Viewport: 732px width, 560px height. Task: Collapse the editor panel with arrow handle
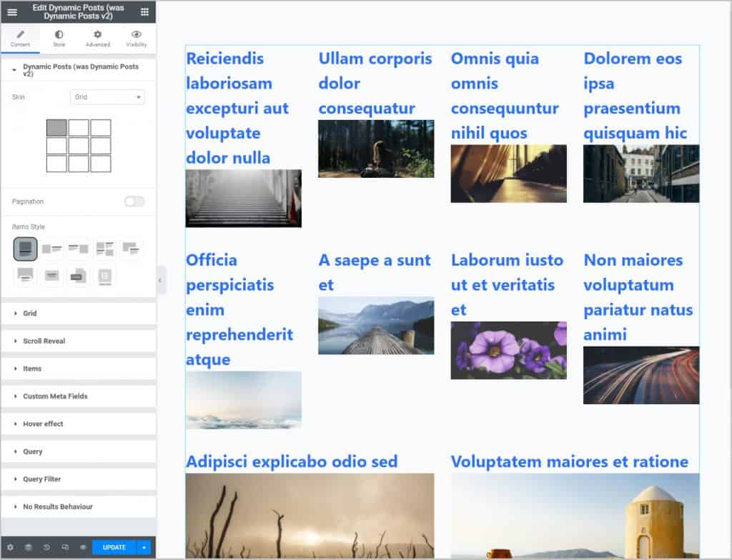point(160,281)
